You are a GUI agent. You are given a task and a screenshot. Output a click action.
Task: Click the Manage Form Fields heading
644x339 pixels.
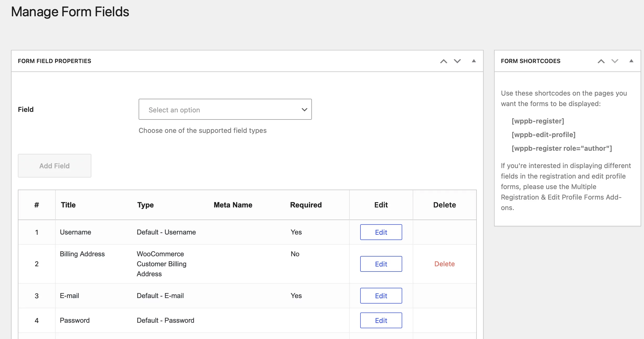pyautogui.click(x=70, y=12)
